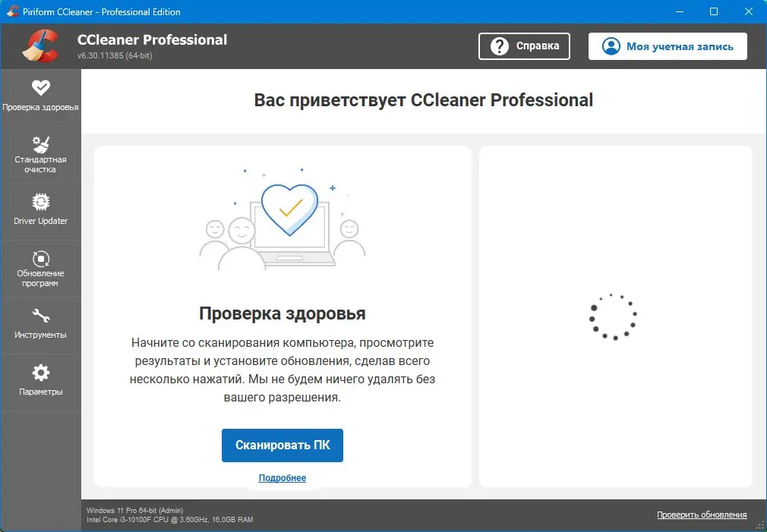
Task: Select the heart icon for Проверка здоровья
Action: point(41,86)
